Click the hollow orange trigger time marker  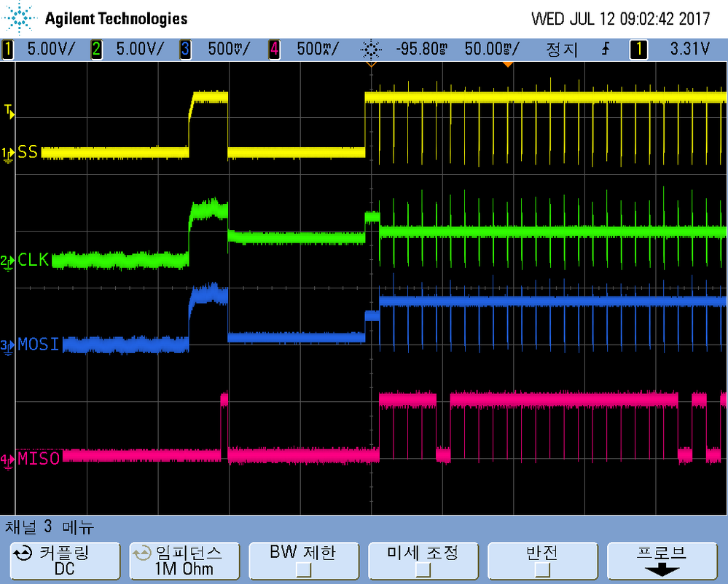(371, 64)
